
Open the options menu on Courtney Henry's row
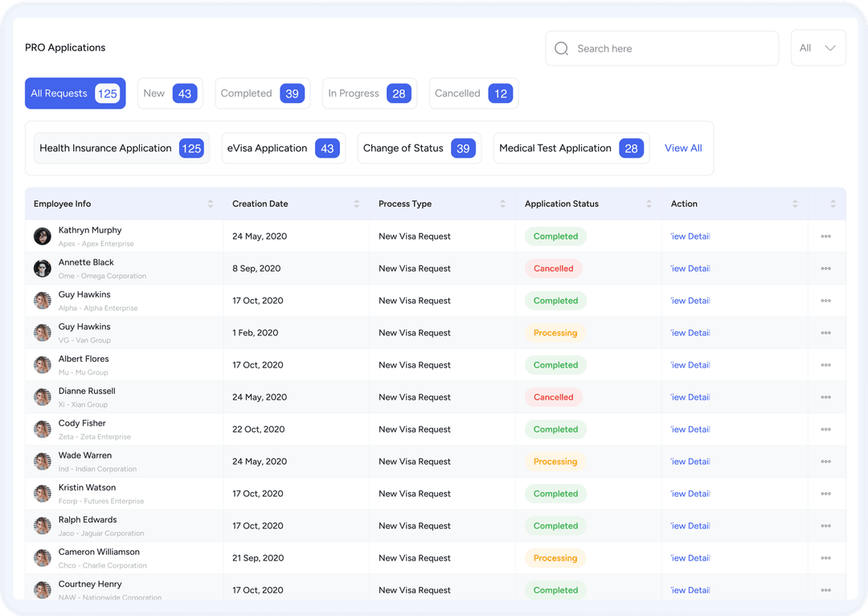pos(825,589)
